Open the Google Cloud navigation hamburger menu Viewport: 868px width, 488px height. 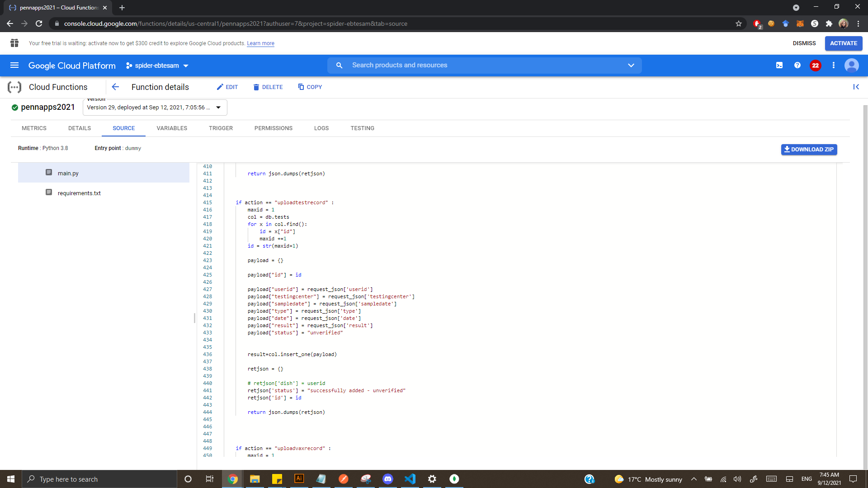(x=14, y=66)
